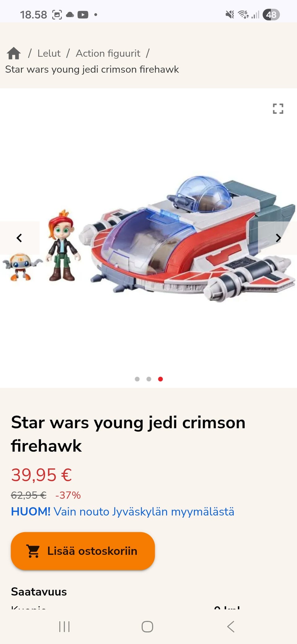This screenshot has height=644, width=297.
Task: Open YouTube notification icon in status bar
Action: tap(83, 15)
